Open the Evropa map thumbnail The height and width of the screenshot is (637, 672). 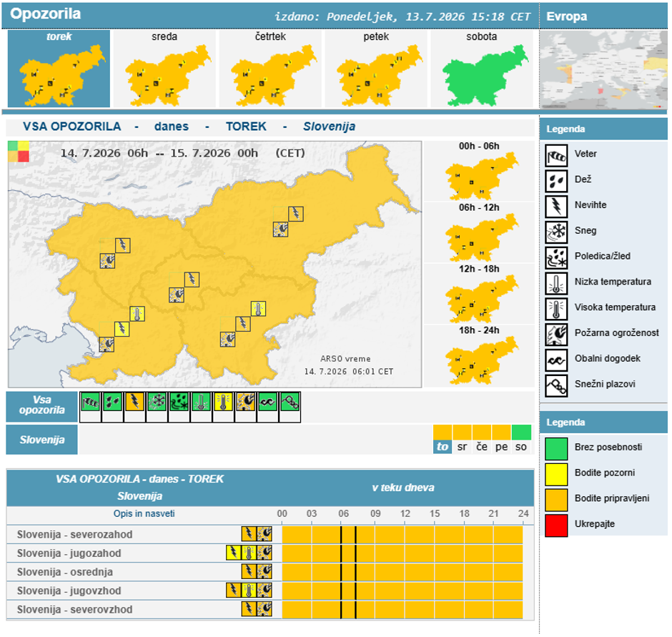(603, 69)
